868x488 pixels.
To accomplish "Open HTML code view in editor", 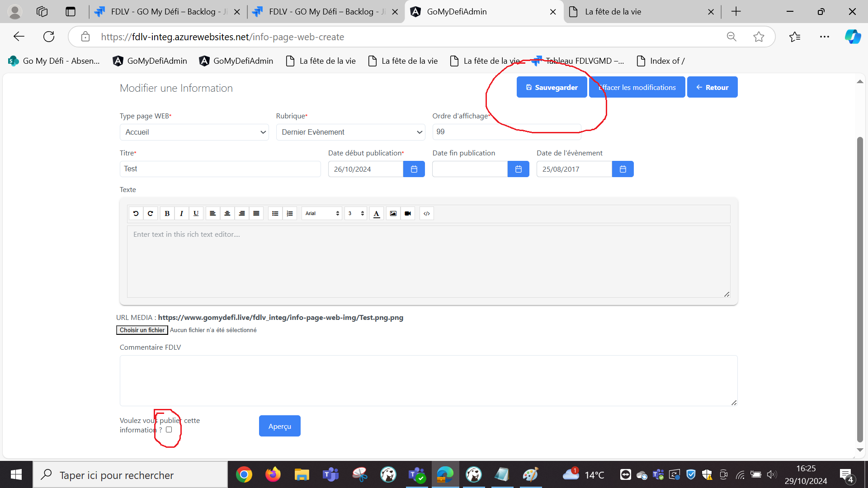I will coord(427,213).
